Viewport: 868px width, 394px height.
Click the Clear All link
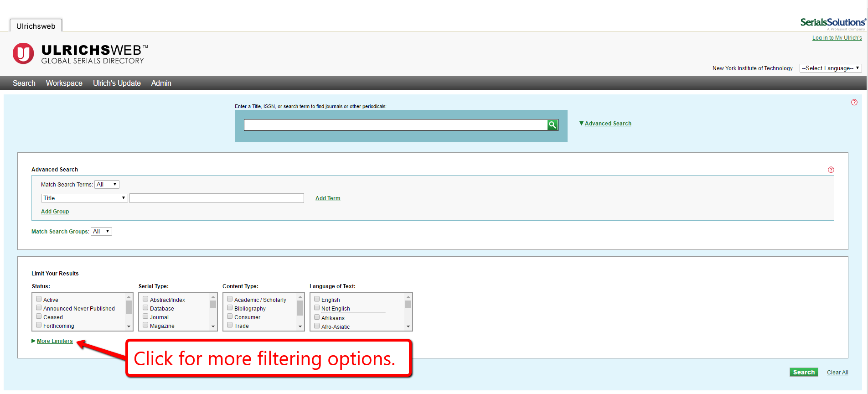click(837, 373)
